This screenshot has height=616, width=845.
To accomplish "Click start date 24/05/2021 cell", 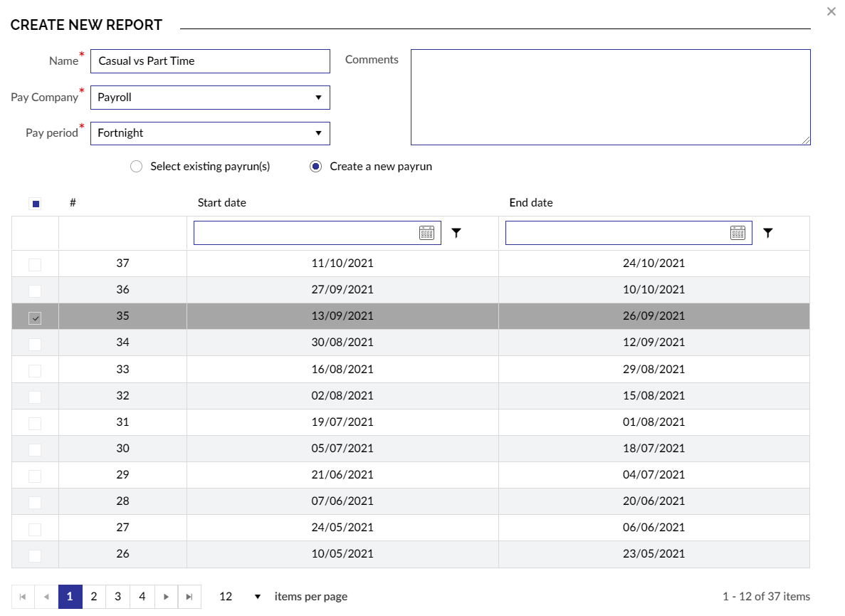I will click(342, 528).
